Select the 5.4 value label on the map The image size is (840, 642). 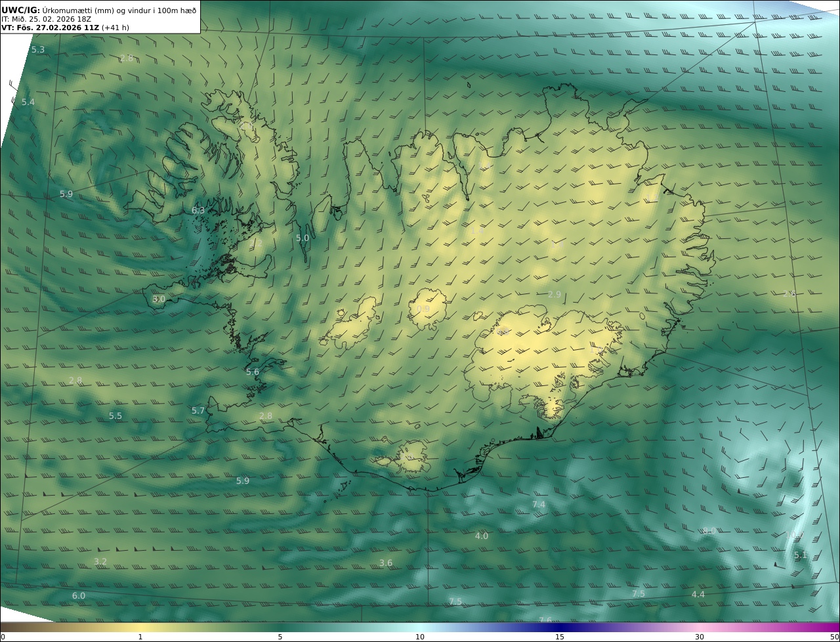[28, 102]
